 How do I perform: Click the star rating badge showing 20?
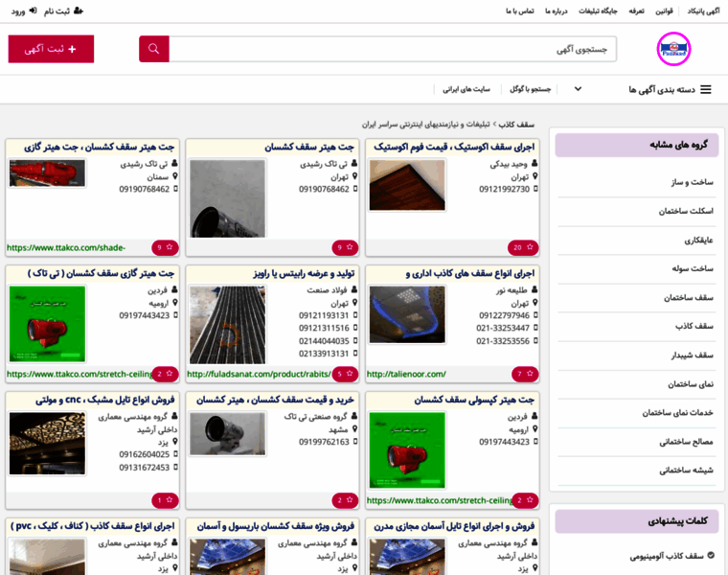[523, 247]
